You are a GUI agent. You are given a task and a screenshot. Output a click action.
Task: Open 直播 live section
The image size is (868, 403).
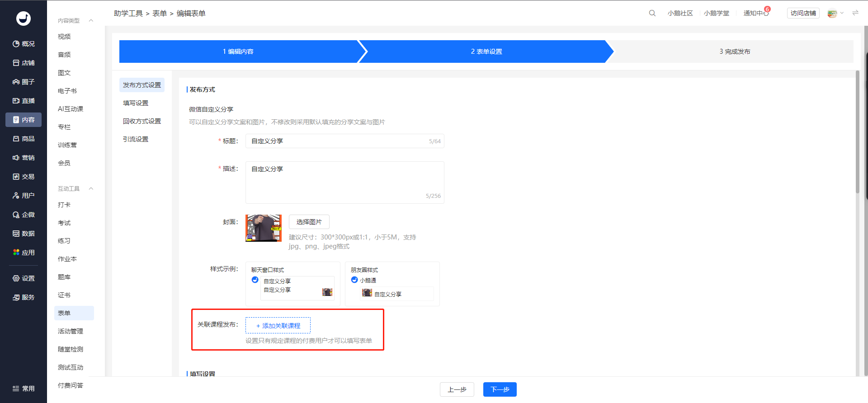24,101
